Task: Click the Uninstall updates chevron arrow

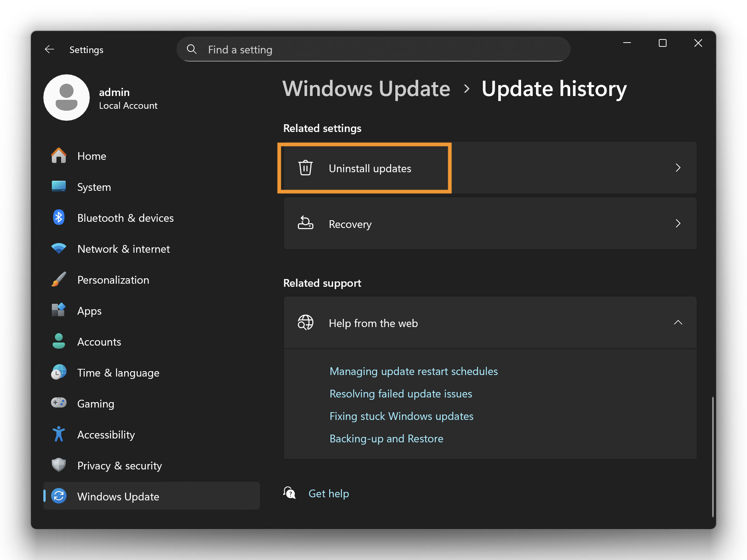Action: click(x=678, y=168)
